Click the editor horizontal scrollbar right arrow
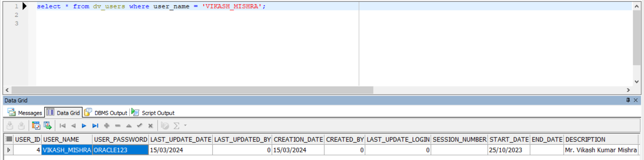Image resolution: width=644 pixels, height=160 pixels. click(x=628, y=90)
